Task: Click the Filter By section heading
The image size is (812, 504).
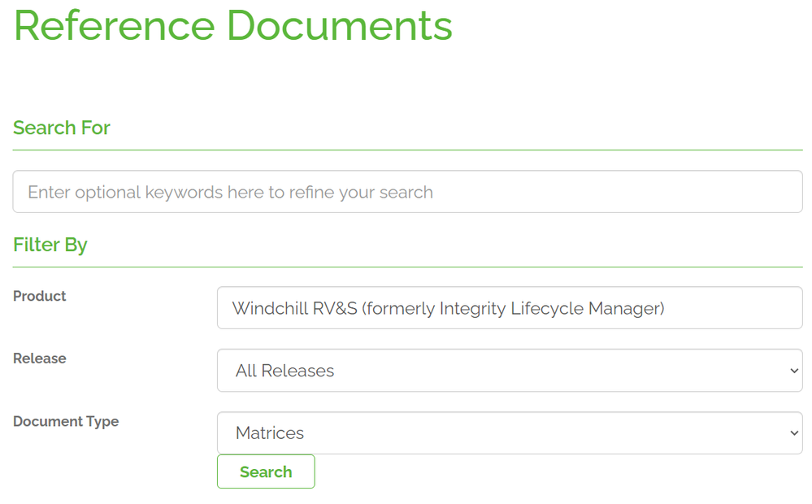Action: click(50, 245)
